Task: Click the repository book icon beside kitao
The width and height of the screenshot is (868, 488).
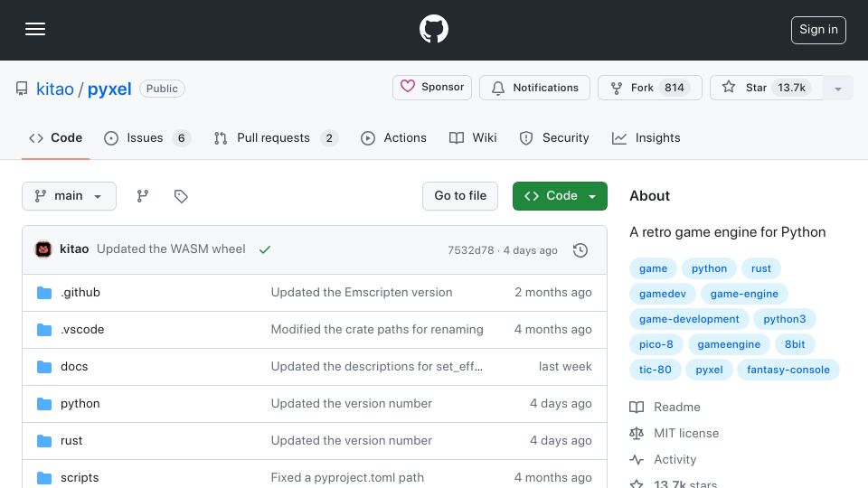Action: [22, 89]
